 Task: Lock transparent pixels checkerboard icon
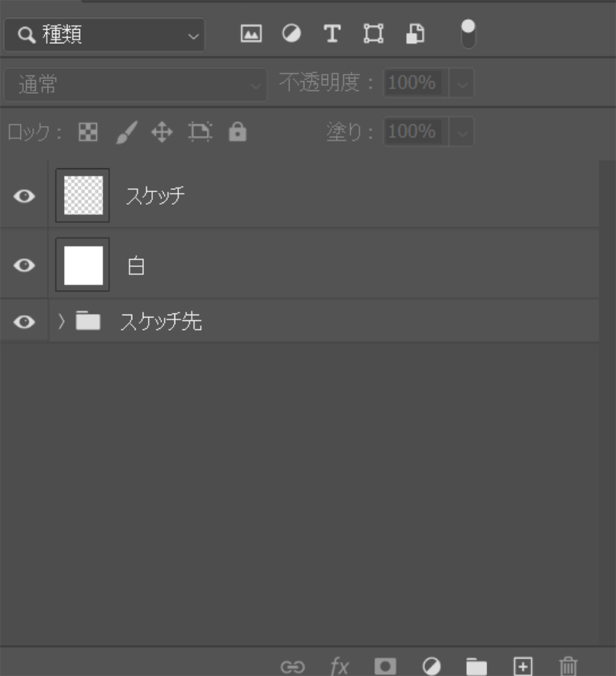pyautogui.click(x=88, y=132)
